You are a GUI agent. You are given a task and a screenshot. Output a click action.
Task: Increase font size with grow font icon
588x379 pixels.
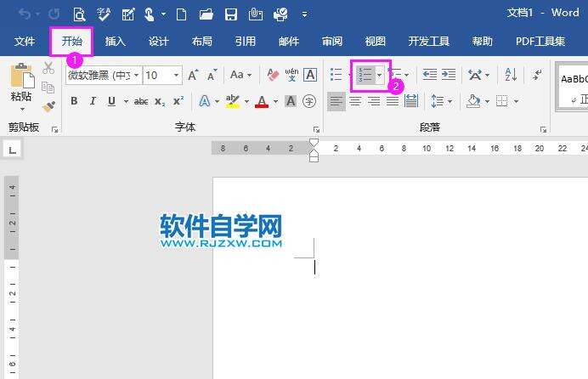[x=193, y=76]
